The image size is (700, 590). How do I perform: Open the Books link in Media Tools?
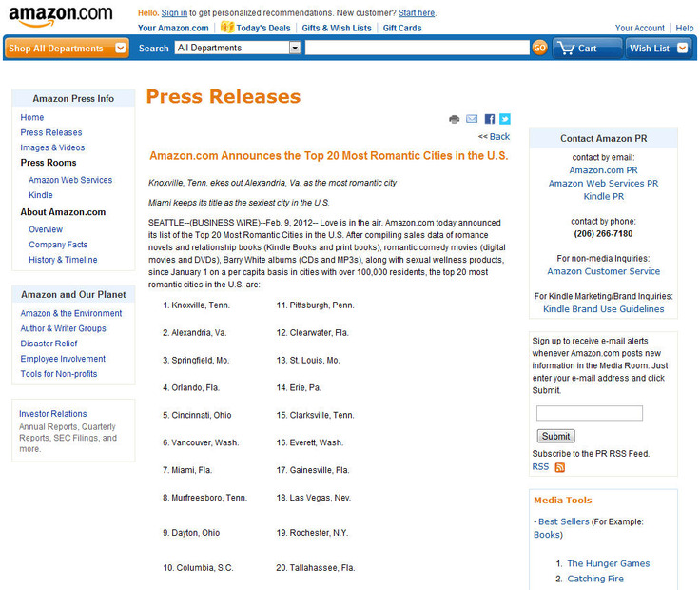tap(547, 535)
